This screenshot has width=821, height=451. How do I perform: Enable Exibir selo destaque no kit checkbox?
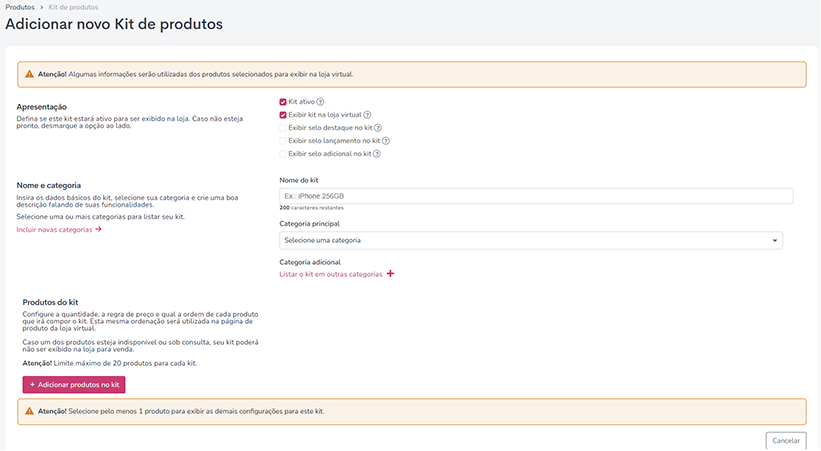coord(283,128)
